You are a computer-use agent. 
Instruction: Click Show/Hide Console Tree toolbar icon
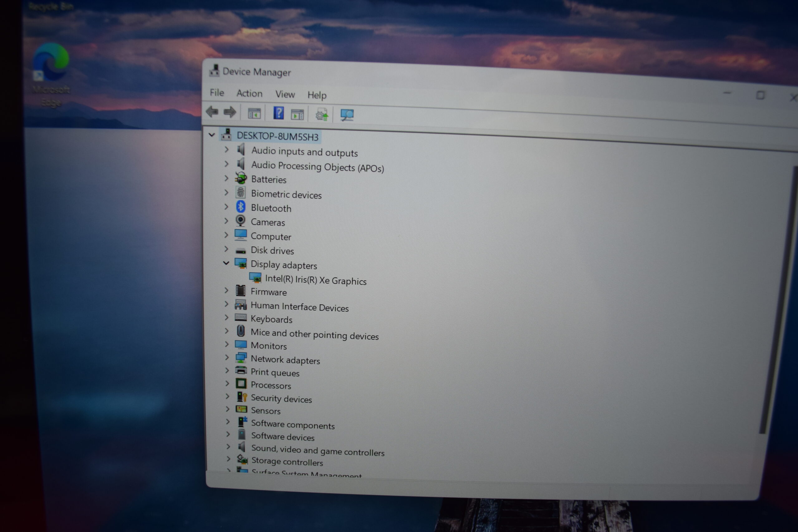click(254, 113)
